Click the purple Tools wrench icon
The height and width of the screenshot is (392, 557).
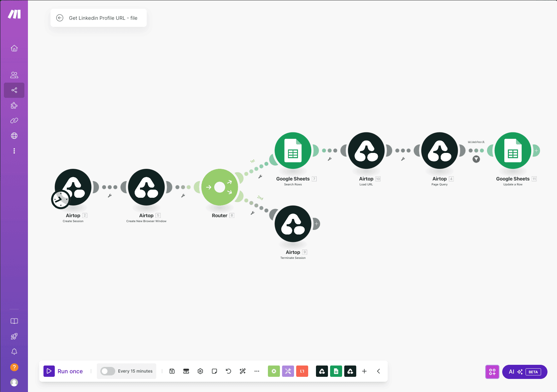click(288, 371)
